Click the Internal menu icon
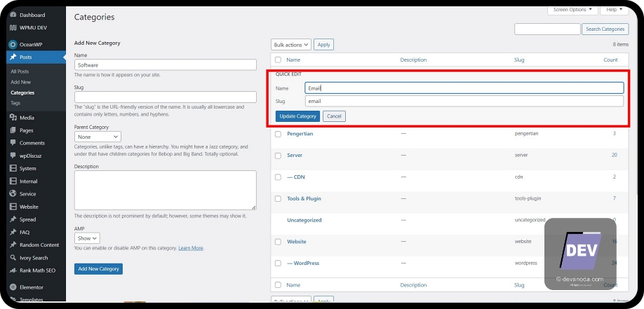 (x=13, y=181)
